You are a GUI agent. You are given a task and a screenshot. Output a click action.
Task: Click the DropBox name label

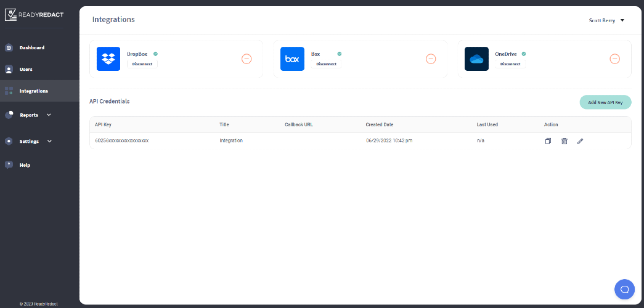point(137,54)
